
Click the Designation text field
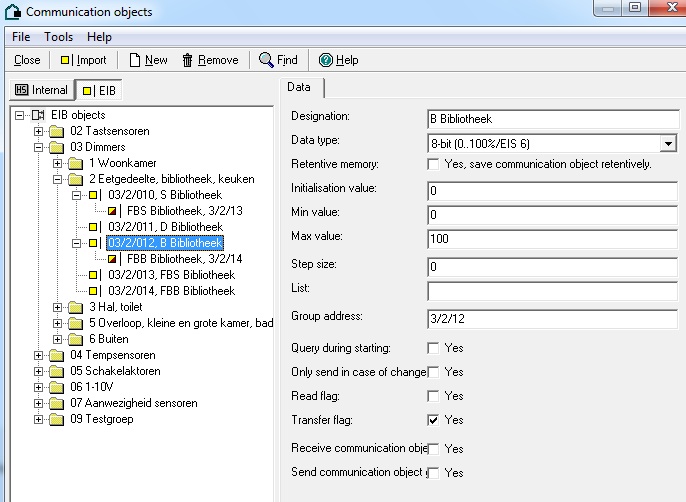point(552,118)
